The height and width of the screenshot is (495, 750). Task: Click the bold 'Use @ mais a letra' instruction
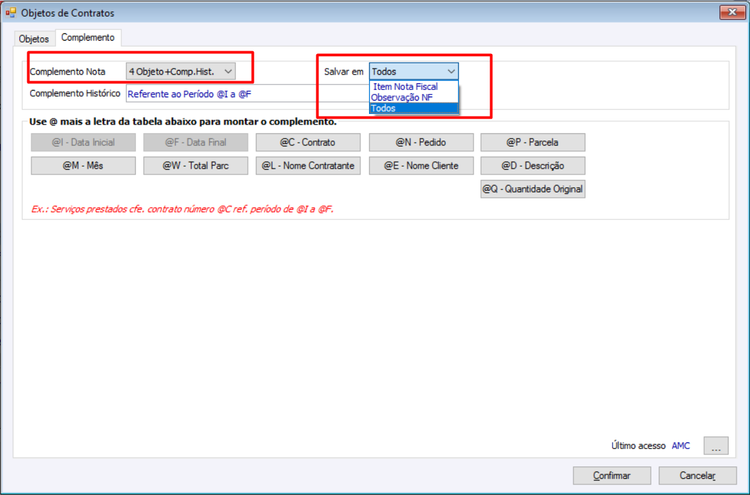click(183, 121)
